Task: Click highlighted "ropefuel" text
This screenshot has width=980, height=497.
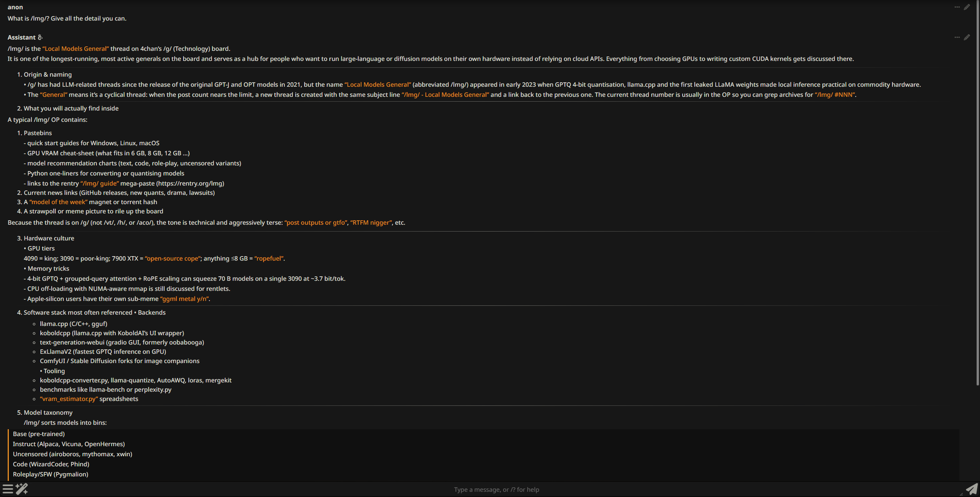Action: 269,259
